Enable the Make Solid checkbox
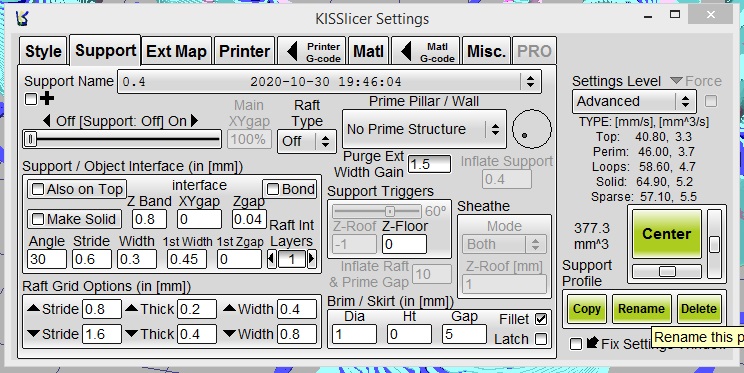744x373 pixels. click(37, 219)
